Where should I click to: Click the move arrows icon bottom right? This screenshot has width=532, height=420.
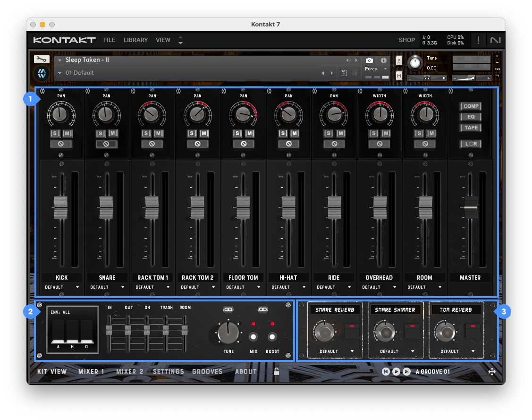[x=492, y=372]
